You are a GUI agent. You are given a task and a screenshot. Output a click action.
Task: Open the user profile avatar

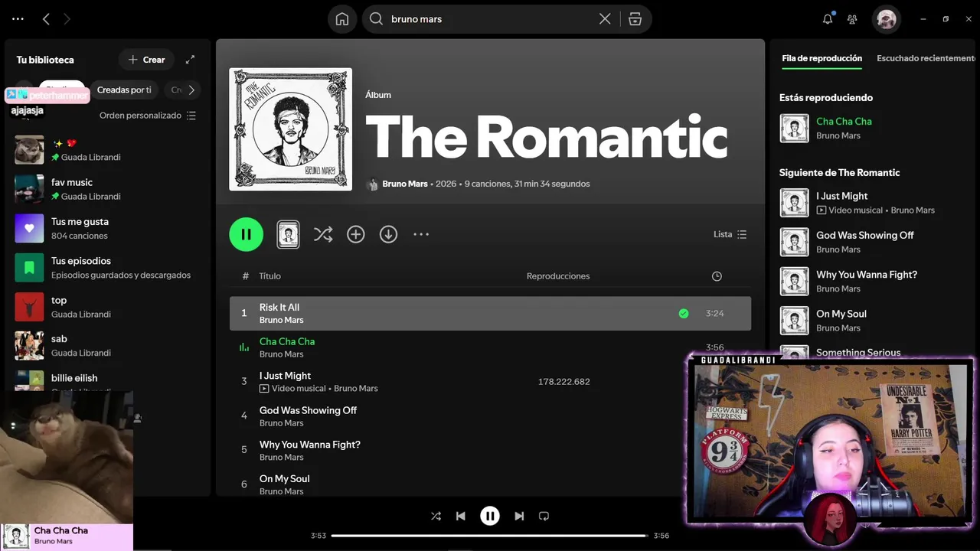point(887,19)
